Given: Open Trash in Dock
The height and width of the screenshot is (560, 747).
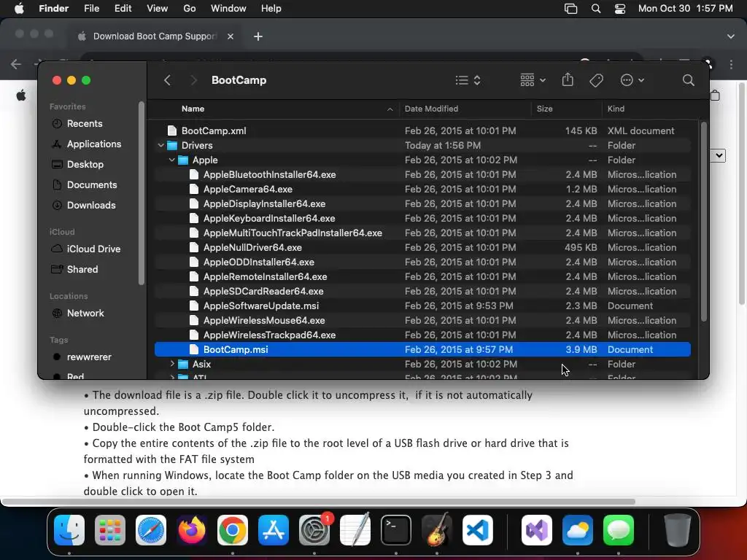Looking at the screenshot, I should pos(677,530).
